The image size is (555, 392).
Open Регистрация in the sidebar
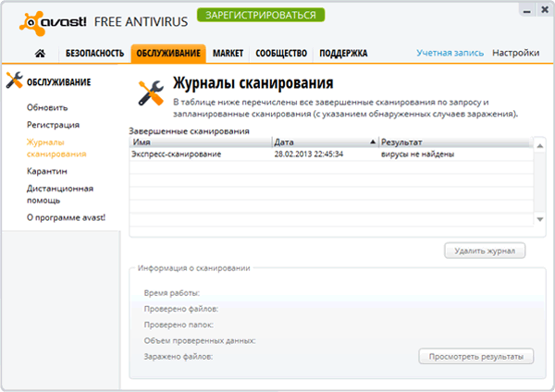pos(53,125)
